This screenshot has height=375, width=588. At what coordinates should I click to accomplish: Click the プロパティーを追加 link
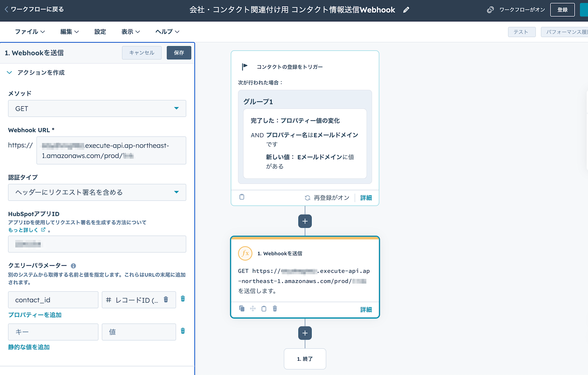pos(35,315)
